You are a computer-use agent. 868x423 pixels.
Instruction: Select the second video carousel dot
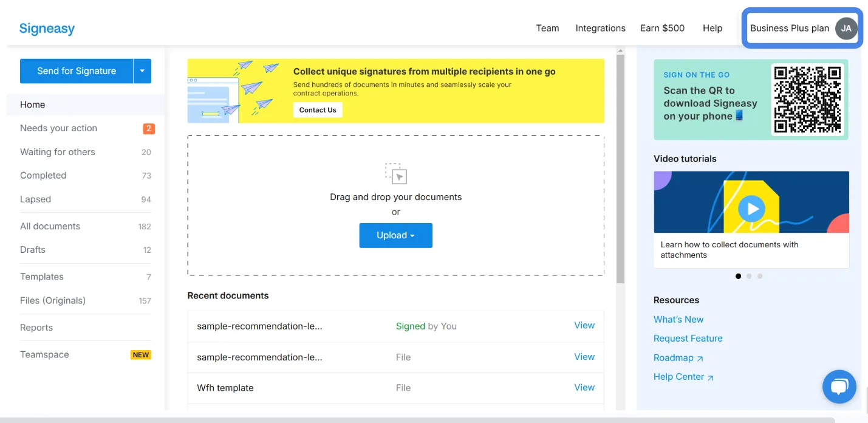pos(749,276)
